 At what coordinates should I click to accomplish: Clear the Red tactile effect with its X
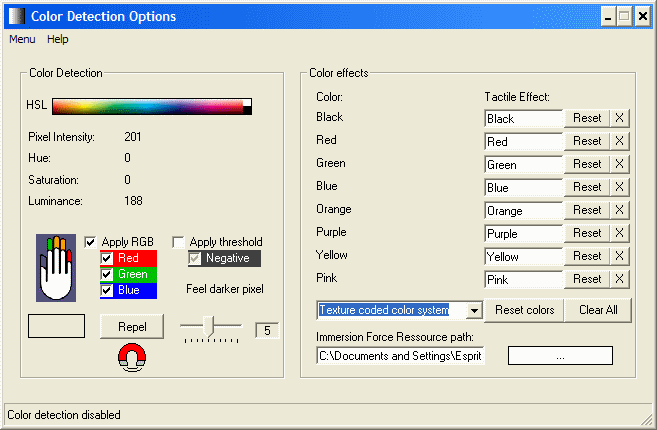[x=619, y=141]
